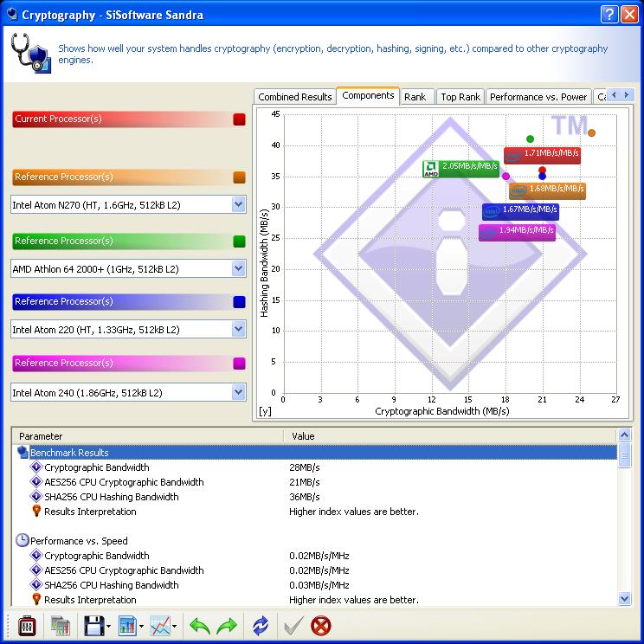Click the green data point on the chart
Screen dimensions: 644x644
[x=531, y=138]
